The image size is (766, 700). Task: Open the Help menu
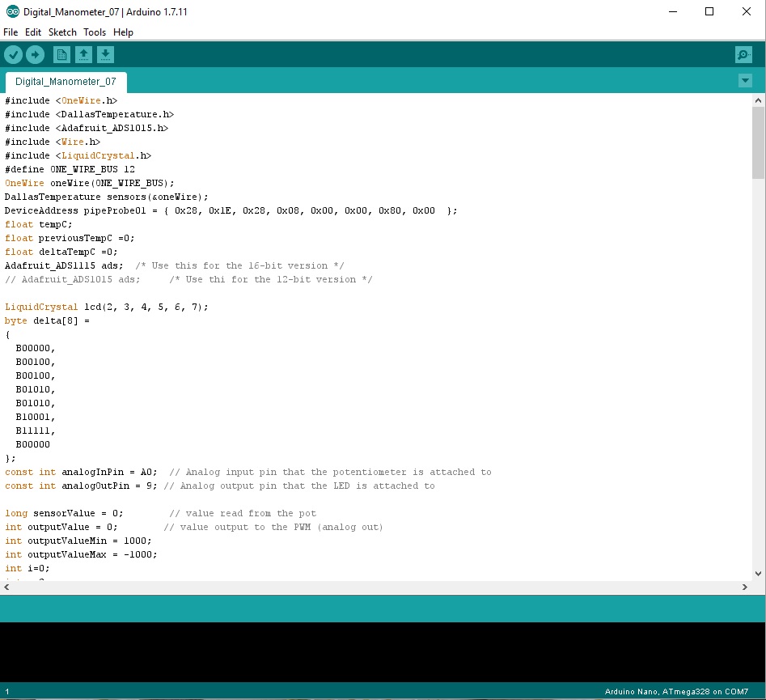pos(123,32)
